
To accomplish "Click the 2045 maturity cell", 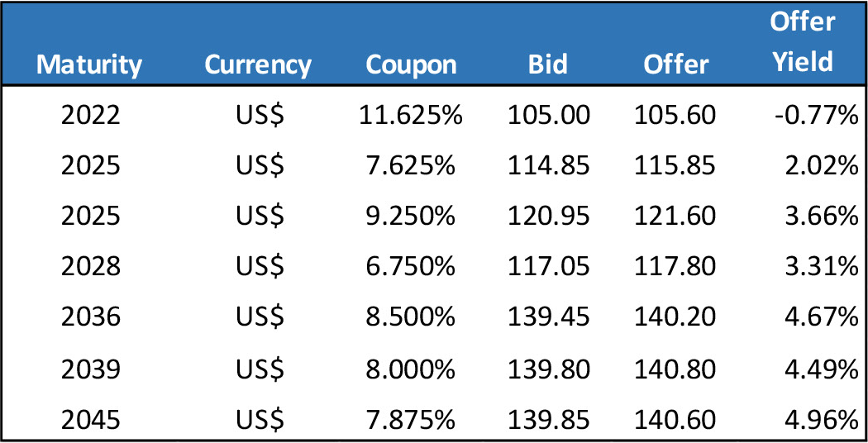I will (90, 420).
